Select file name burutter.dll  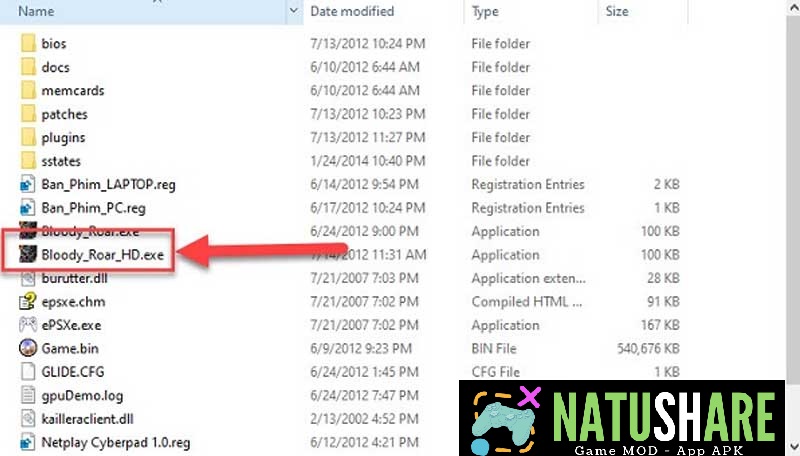(74, 278)
